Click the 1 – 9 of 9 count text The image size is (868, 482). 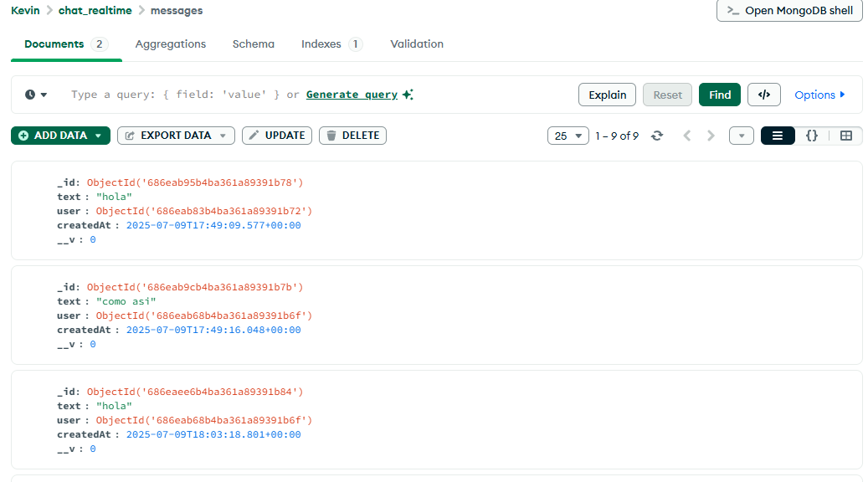coord(617,136)
